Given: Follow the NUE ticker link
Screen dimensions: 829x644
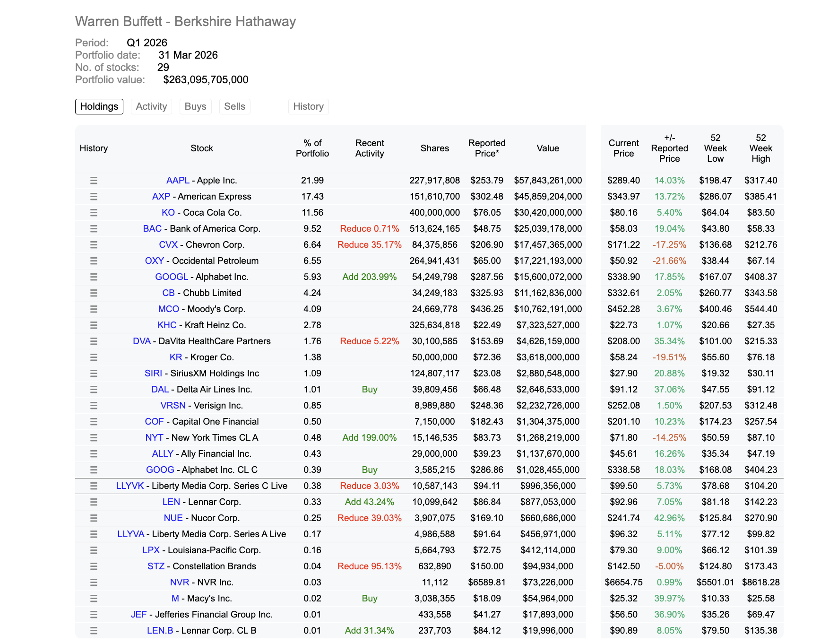Looking at the screenshot, I should (173, 518).
